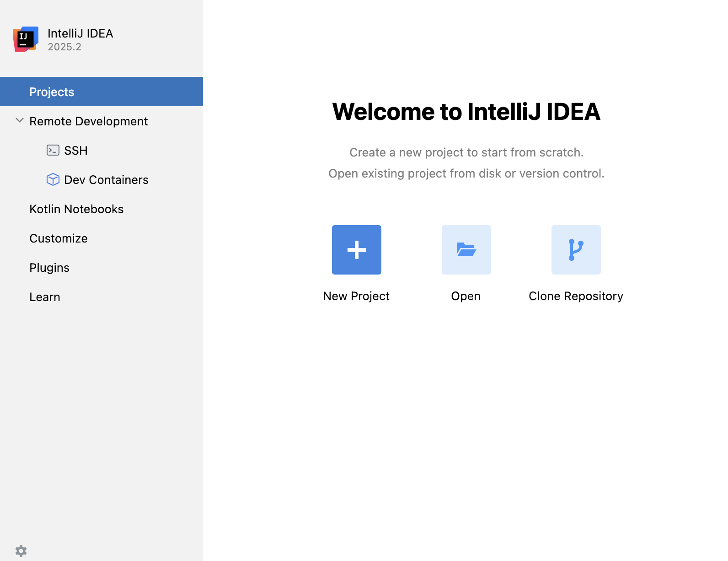This screenshot has height=561, width=728.
Task: Click the Dev Containers cube icon
Action: pyautogui.click(x=53, y=179)
